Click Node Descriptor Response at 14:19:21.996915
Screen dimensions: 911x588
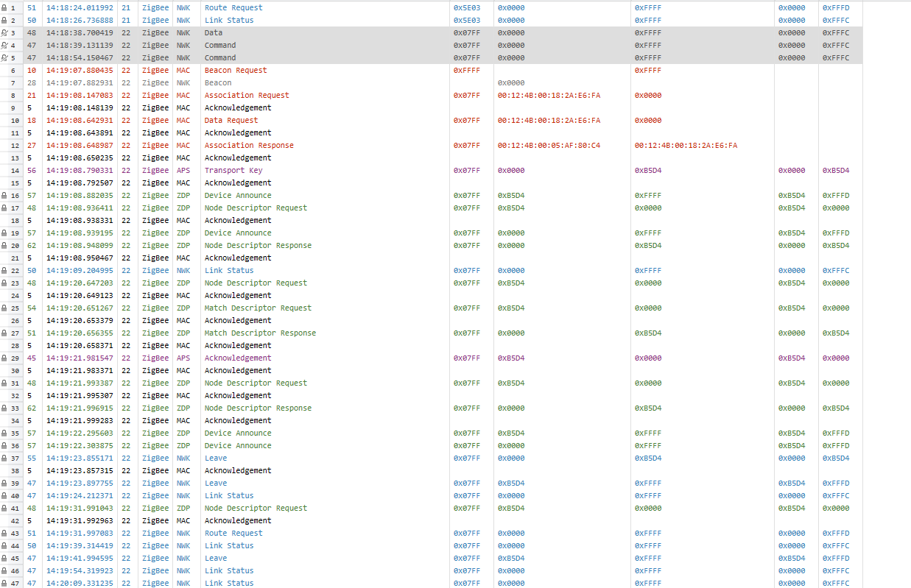[258, 408]
